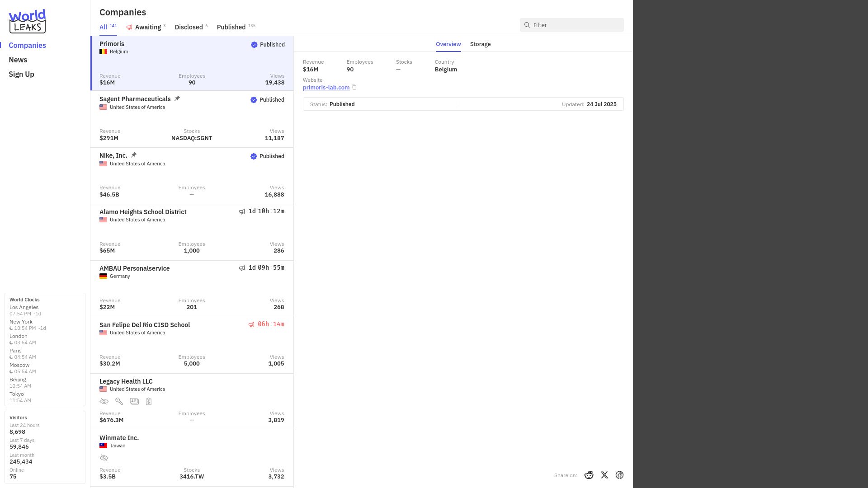Click the pin icon next to Sagent Pharmaceuticals
Image resolution: width=868 pixels, height=488 pixels.
point(177,99)
